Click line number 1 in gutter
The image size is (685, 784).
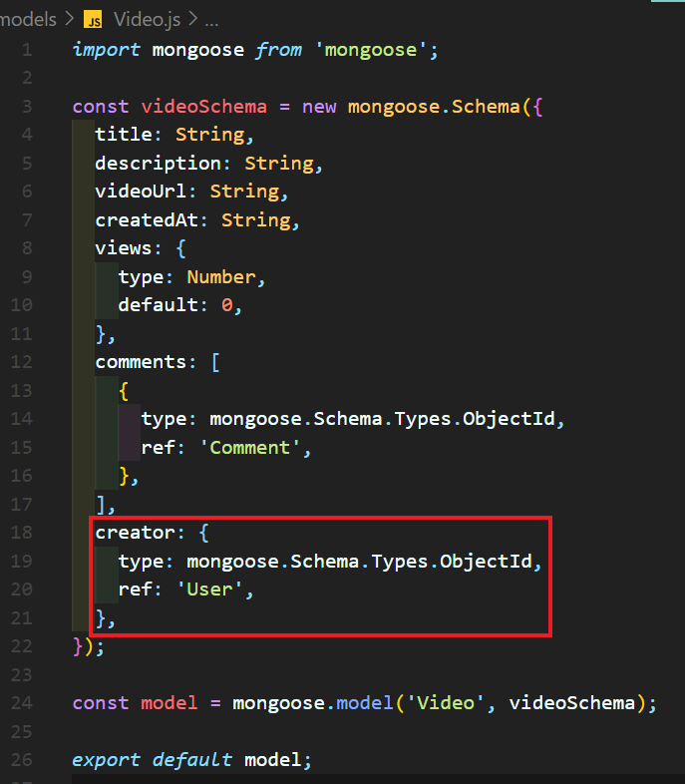(27, 50)
